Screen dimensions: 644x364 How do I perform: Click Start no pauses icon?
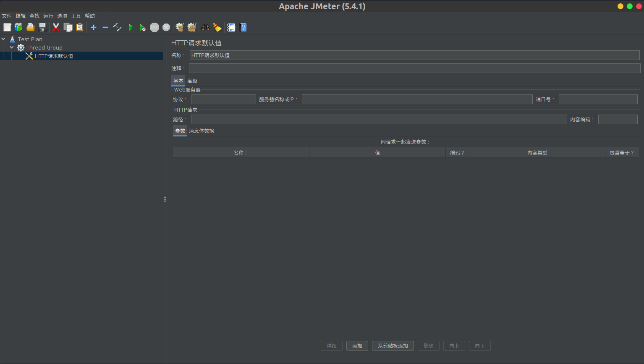pos(143,27)
